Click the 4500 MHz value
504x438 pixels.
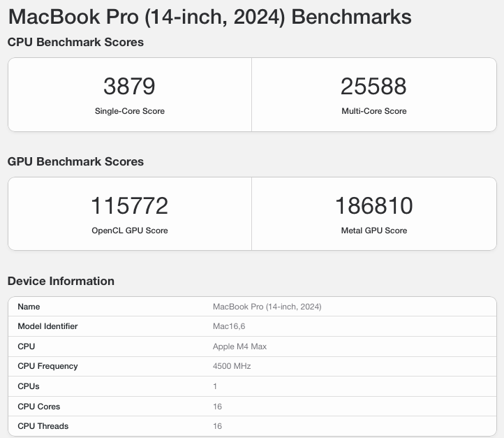pyautogui.click(x=232, y=366)
